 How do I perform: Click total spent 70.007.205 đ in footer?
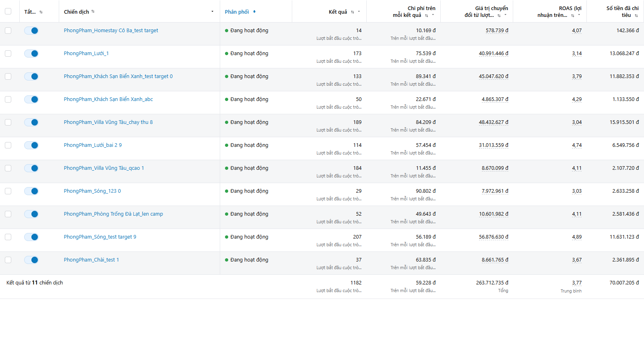click(x=624, y=283)
